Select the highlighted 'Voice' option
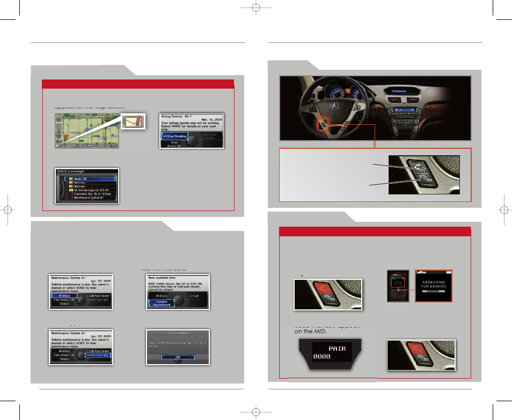 pyautogui.click(x=64, y=295)
